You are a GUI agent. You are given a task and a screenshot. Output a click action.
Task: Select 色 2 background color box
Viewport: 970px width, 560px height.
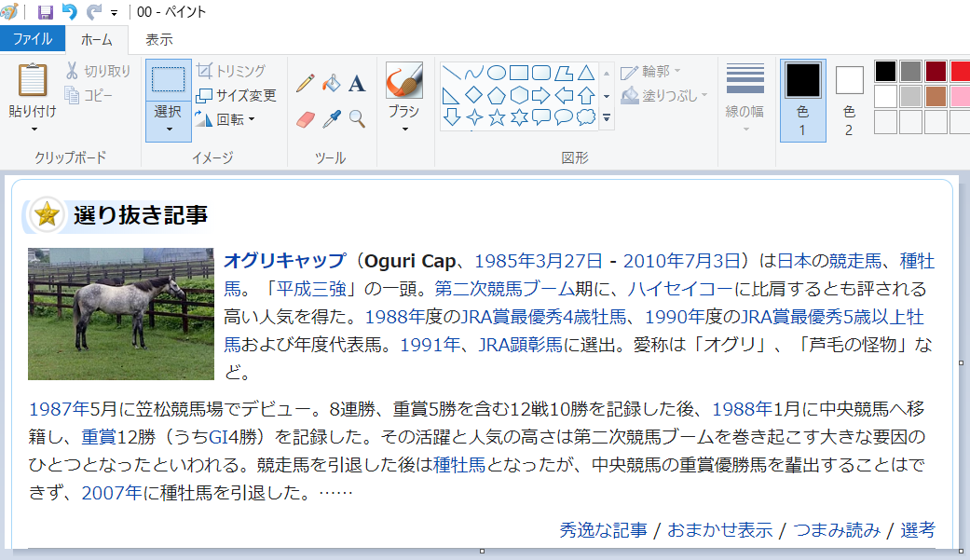click(849, 101)
